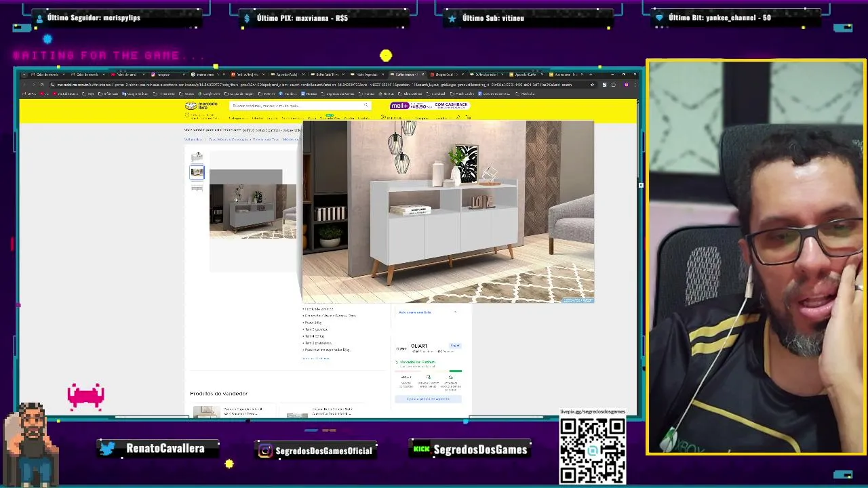Click the OLIART seller name
This screenshot has width=868, height=488.
coord(419,346)
